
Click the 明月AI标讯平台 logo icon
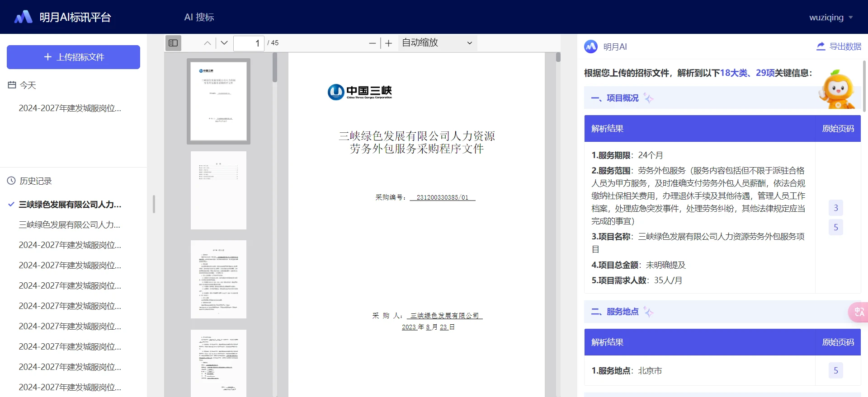24,17
